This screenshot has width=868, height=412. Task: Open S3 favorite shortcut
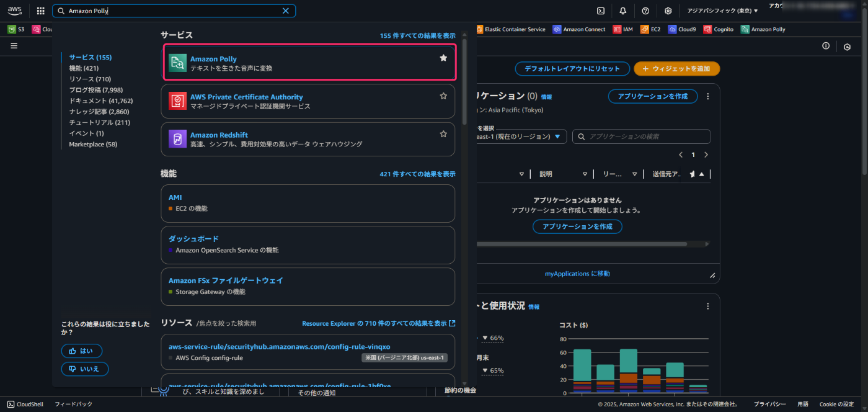point(16,29)
